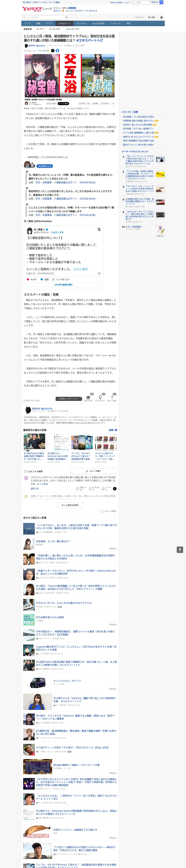The image size is (186, 868).
Task: Click the article comment count 54 icon
Action: pyautogui.click(x=40, y=50)
